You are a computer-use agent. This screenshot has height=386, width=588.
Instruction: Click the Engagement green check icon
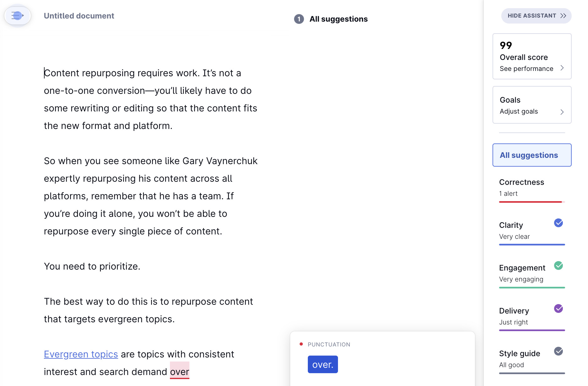558,266
